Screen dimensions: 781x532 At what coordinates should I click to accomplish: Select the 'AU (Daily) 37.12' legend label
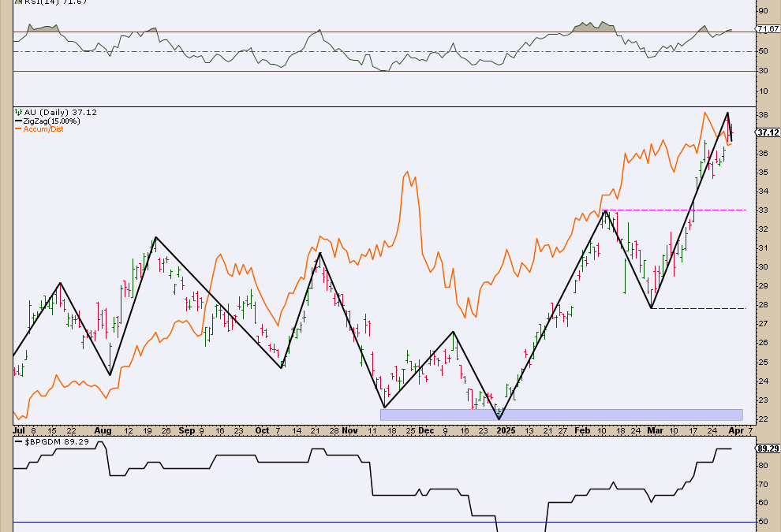61,113
